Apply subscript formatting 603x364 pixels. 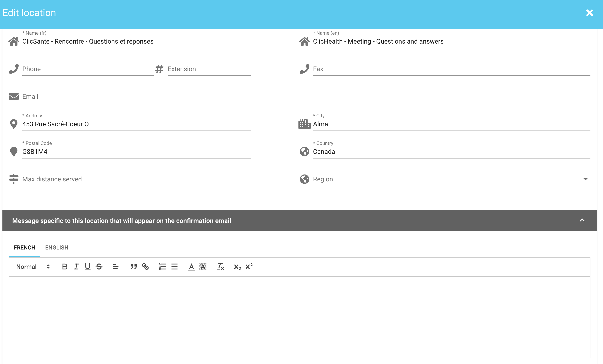(237, 267)
